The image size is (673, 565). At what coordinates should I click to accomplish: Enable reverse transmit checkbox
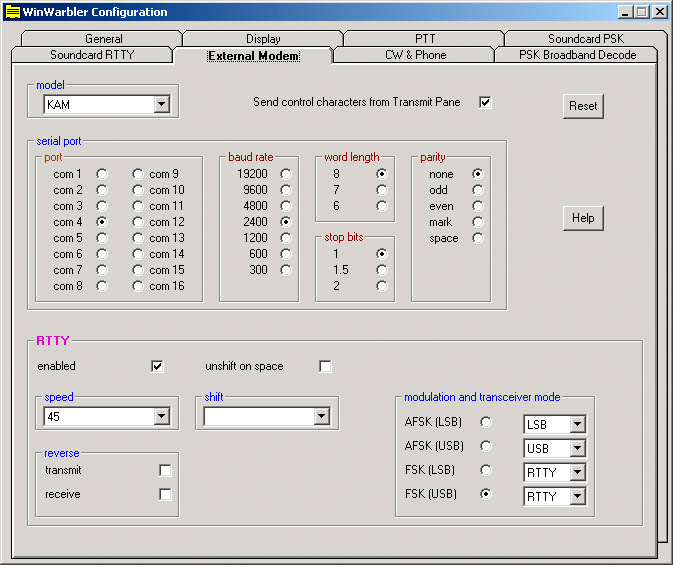tap(165, 471)
